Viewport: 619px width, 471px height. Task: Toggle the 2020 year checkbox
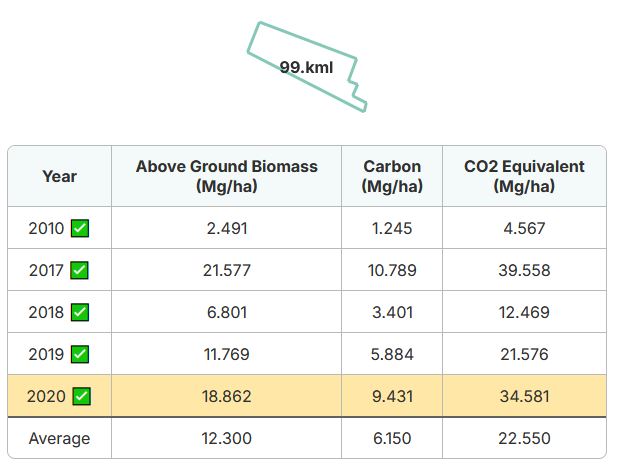tap(81, 396)
